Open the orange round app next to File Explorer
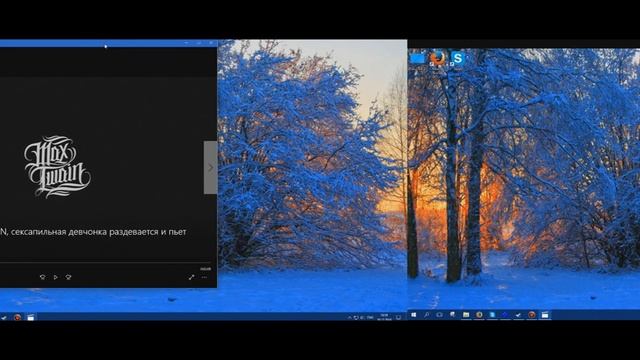 (x=479, y=315)
